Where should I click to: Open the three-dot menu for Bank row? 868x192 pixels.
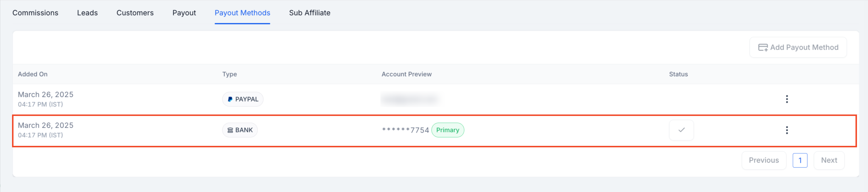click(x=787, y=130)
